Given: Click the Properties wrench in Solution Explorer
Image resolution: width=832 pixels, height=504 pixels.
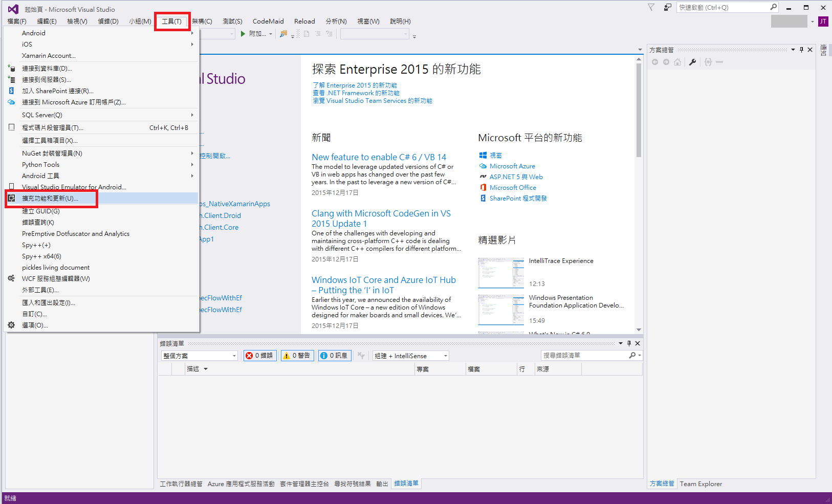Looking at the screenshot, I should (692, 62).
